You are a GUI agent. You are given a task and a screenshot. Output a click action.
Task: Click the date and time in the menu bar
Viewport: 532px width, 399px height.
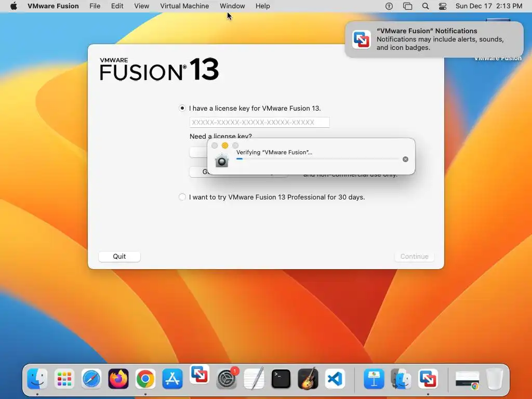pos(488,6)
